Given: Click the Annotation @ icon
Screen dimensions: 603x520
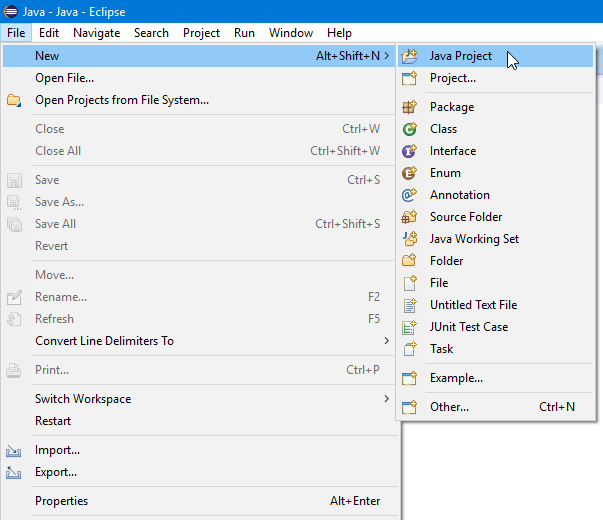Looking at the screenshot, I should [409, 195].
